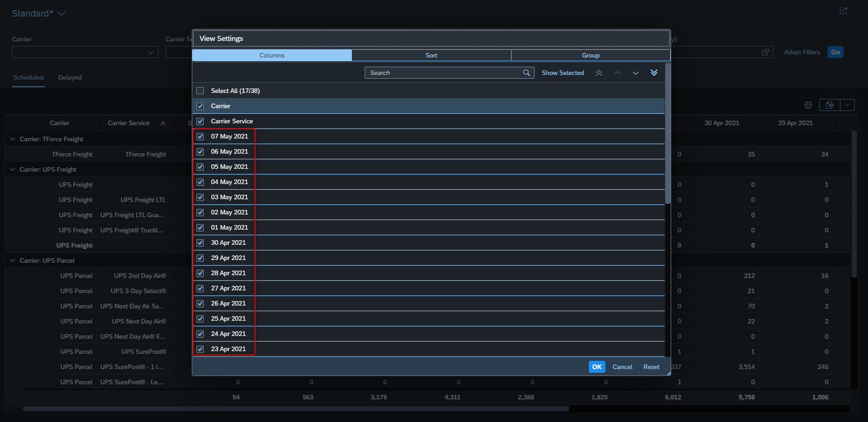This screenshot has height=422, width=868.
Task: Uncheck the Carrier Service column checkbox
Action: point(200,121)
